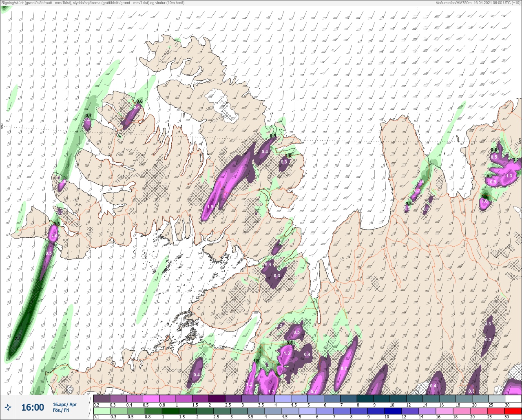Select bottom-row bright red swatch at 30
This screenshot has height=420, width=522.
[x=513, y=411]
